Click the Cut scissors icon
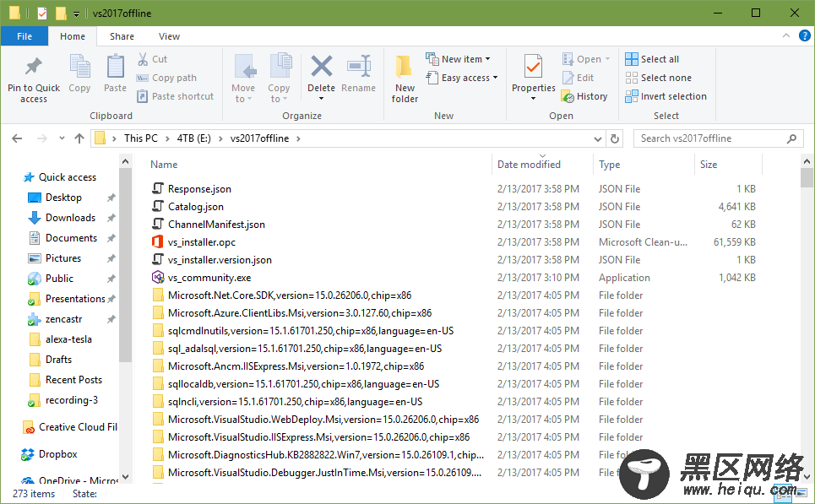815x504 pixels. coord(143,59)
